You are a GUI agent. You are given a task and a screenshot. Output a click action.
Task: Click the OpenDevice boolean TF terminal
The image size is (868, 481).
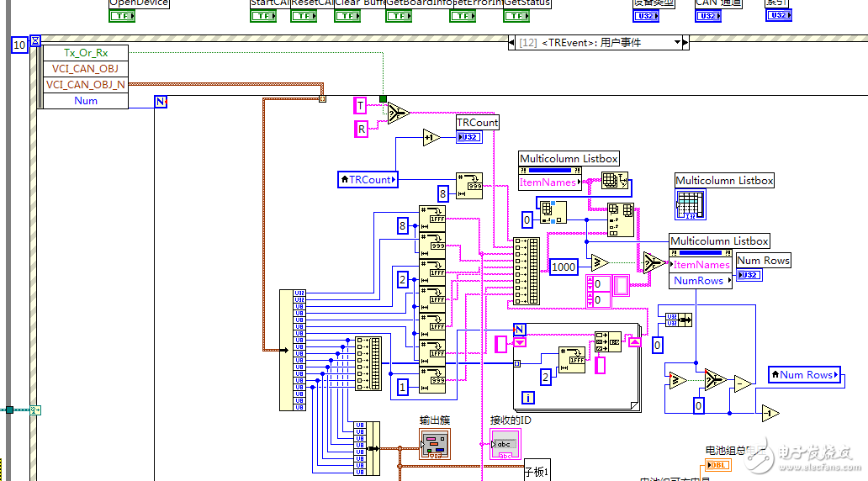click(122, 16)
